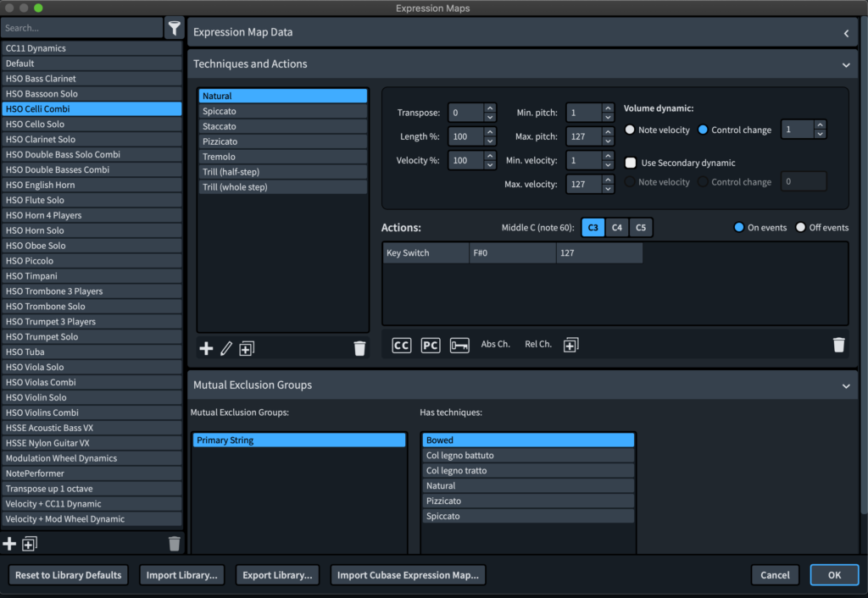Add a new expression map
This screenshot has width=868, height=598.
tap(9, 544)
